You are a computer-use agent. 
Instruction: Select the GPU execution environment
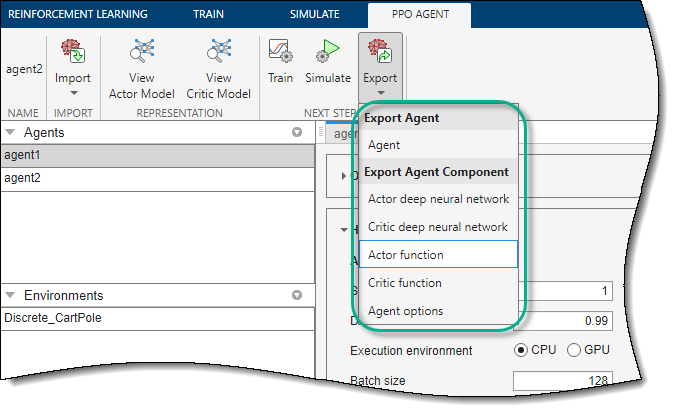(x=574, y=350)
